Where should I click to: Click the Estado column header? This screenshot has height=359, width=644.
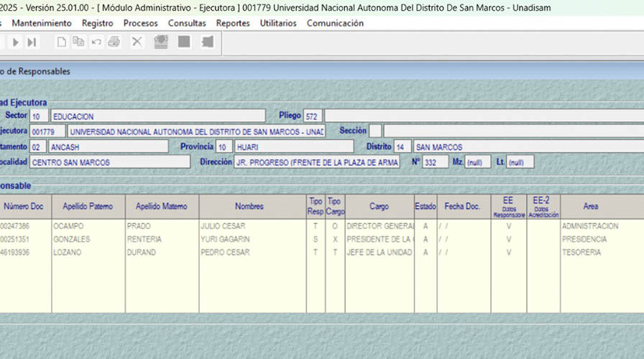(x=425, y=207)
